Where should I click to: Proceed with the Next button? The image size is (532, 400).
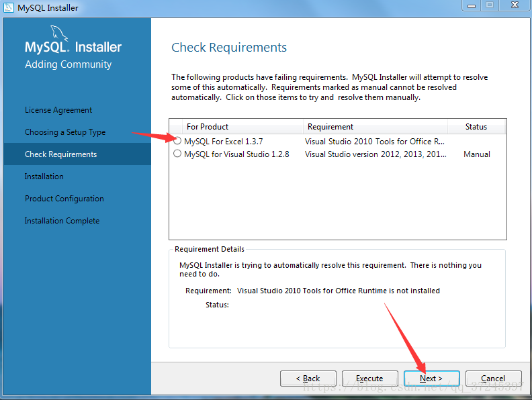point(431,379)
